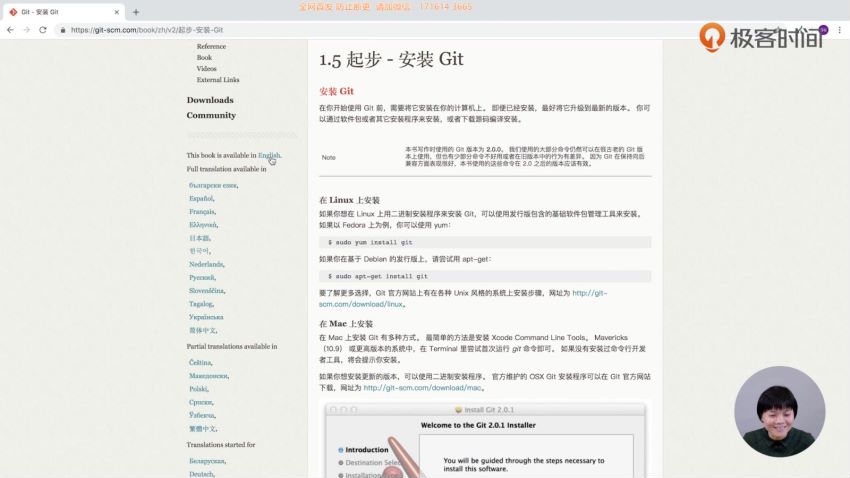Click the 1.5 起步 - 安装 Git title
The image size is (850, 478).
pyautogui.click(x=391, y=59)
